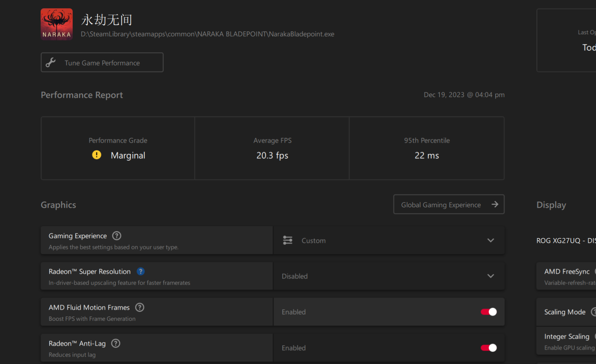Click the arrow in Global Gaming Experience
The width and height of the screenshot is (596, 364).
495,204
